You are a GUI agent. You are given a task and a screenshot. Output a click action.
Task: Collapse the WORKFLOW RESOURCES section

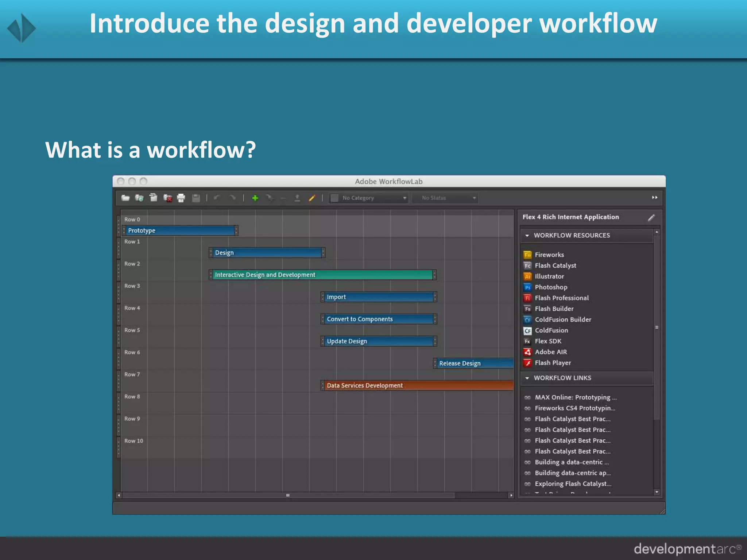click(527, 236)
